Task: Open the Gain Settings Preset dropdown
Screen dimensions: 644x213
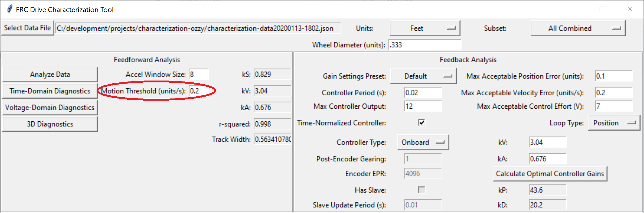Action: coord(423,76)
